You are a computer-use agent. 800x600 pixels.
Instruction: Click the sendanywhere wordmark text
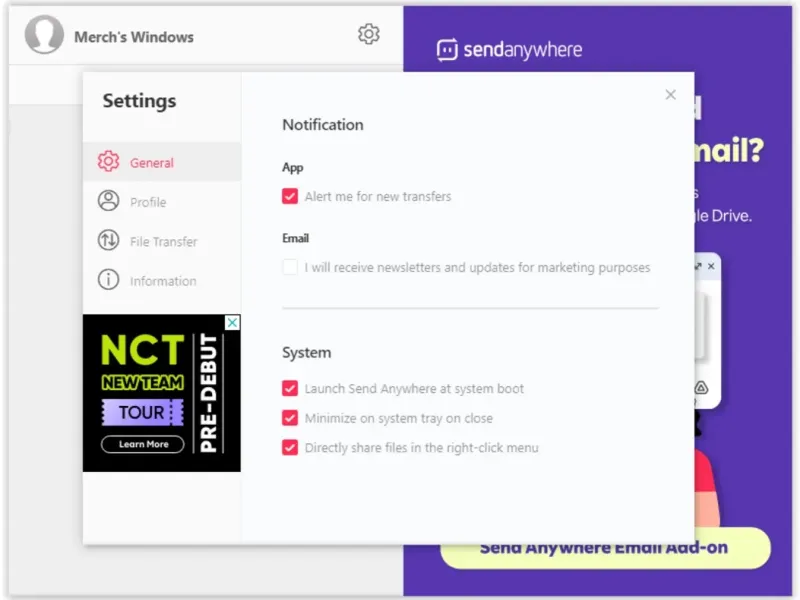(522, 49)
